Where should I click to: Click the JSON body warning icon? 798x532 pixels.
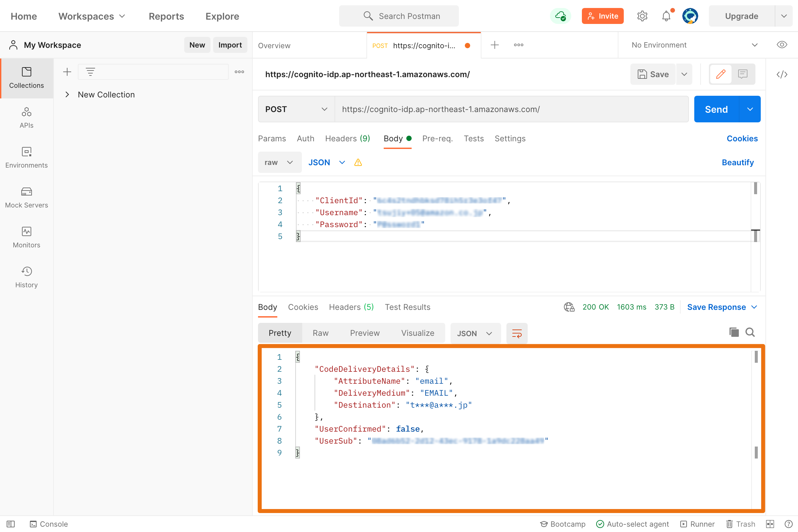click(358, 163)
